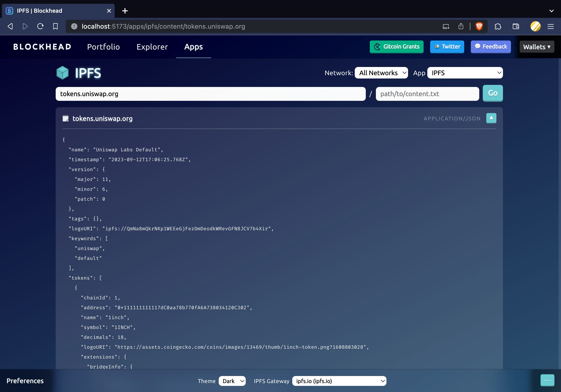
Task: Click the path/to/content.txt input field
Action: [427, 94]
